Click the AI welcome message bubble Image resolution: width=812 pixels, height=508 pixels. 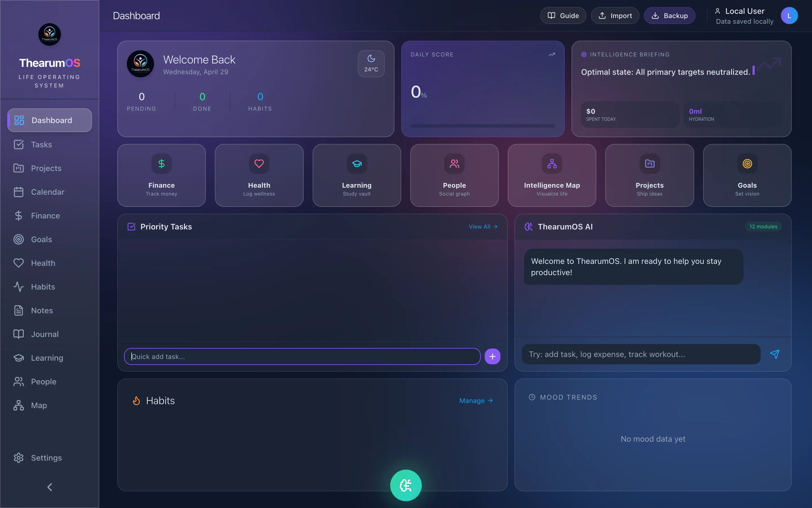pyautogui.click(x=634, y=267)
